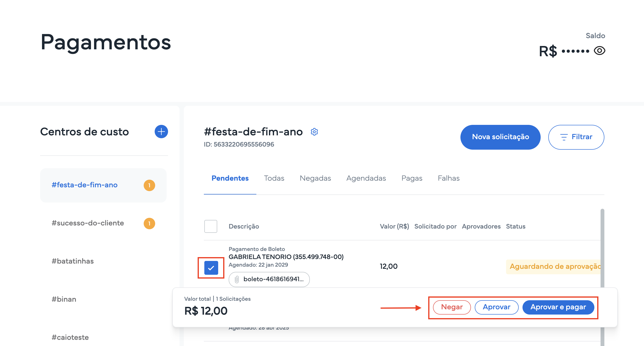Uncheck the GABRIELA TENORIO payment checkbox
Image resolution: width=644 pixels, height=346 pixels.
click(x=211, y=268)
